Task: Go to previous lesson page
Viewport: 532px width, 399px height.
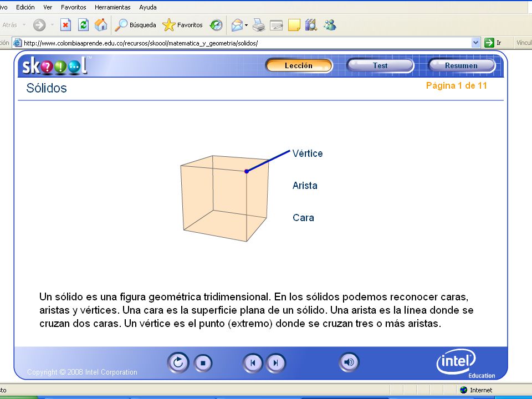Action: 253,363
